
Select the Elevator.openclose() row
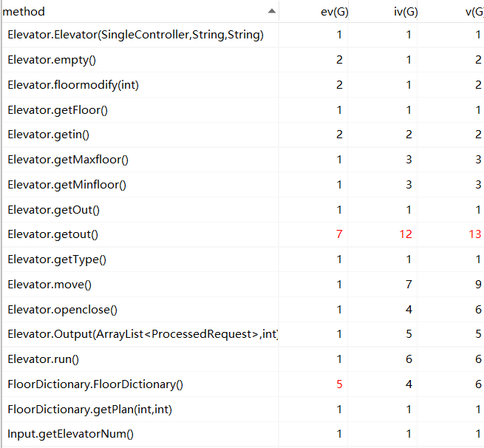point(62,310)
